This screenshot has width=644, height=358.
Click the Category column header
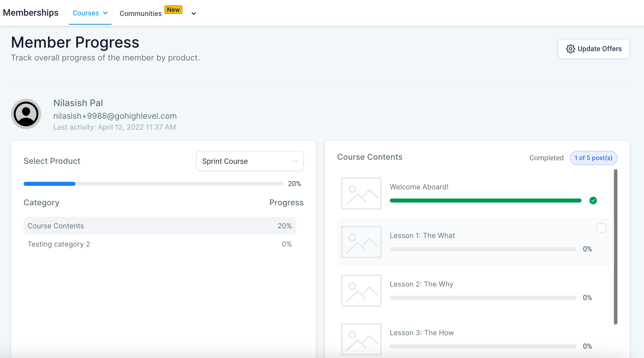click(41, 203)
